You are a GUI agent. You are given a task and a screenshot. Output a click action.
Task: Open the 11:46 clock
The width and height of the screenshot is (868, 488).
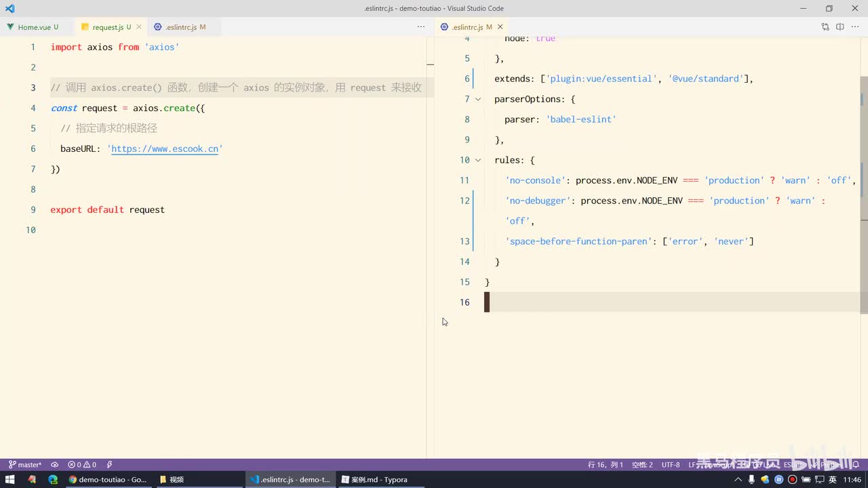coord(852,479)
